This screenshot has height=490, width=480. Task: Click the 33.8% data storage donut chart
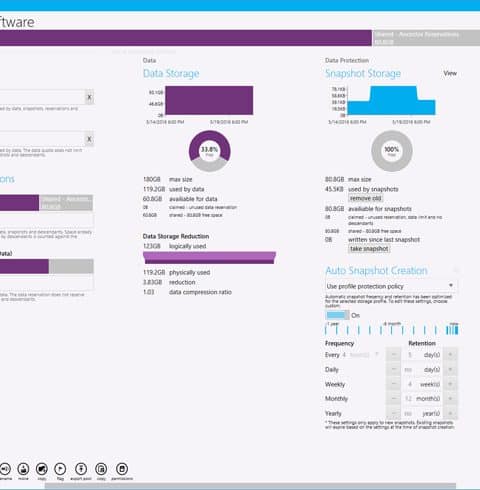(x=210, y=151)
